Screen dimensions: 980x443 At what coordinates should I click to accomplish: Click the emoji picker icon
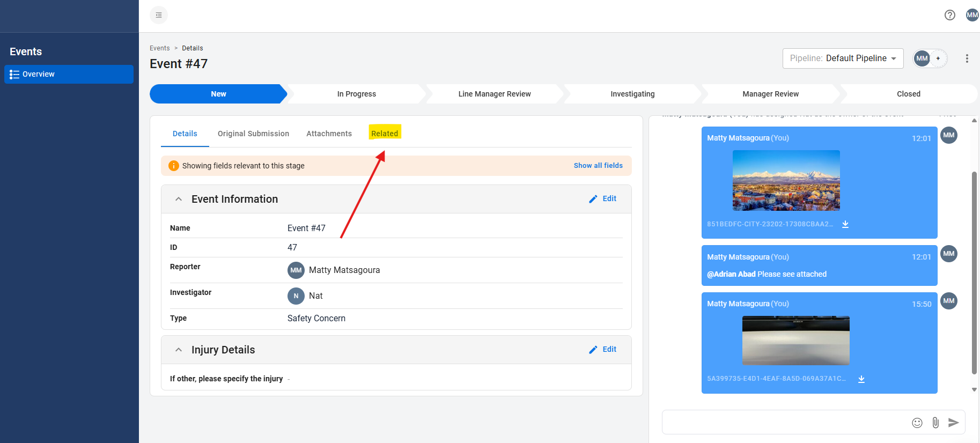tap(917, 423)
